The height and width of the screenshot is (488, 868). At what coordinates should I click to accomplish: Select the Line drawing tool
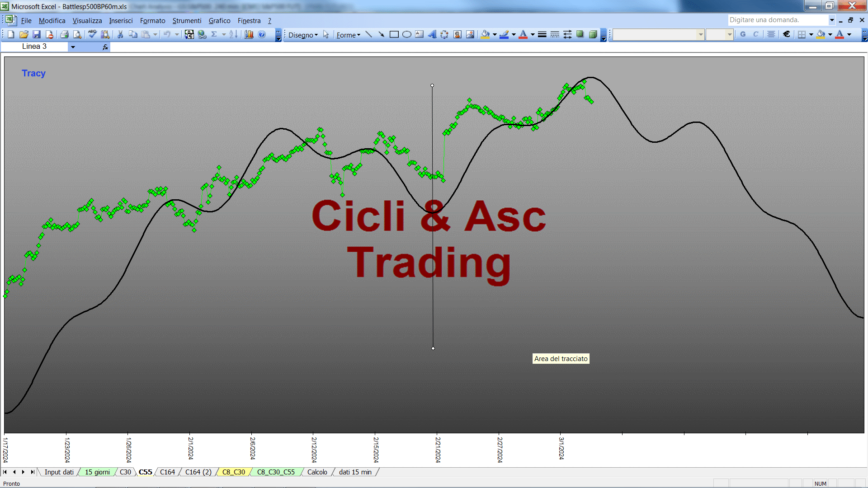click(368, 34)
